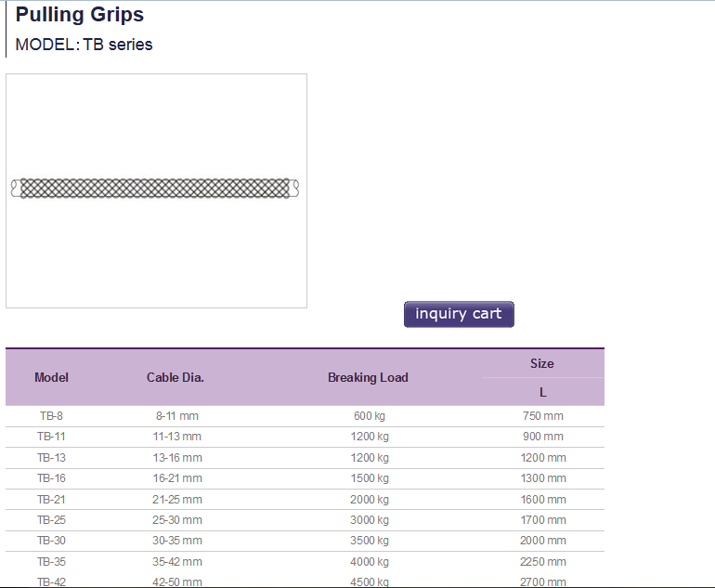
Task: Click the 1700 mm length cell
Action: pyautogui.click(x=543, y=520)
